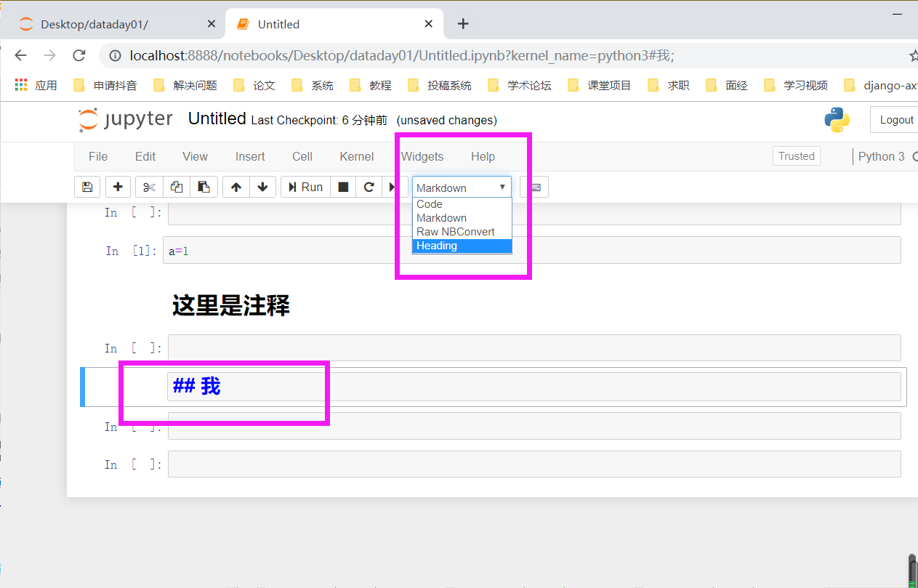Open the 面经 bookmark folder

pos(727,85)
